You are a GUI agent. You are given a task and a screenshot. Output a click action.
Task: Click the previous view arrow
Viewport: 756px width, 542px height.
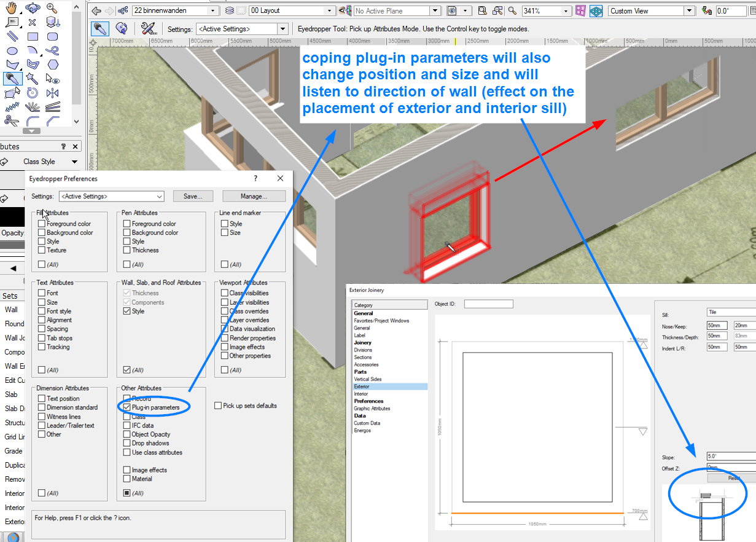coord(96,11)
